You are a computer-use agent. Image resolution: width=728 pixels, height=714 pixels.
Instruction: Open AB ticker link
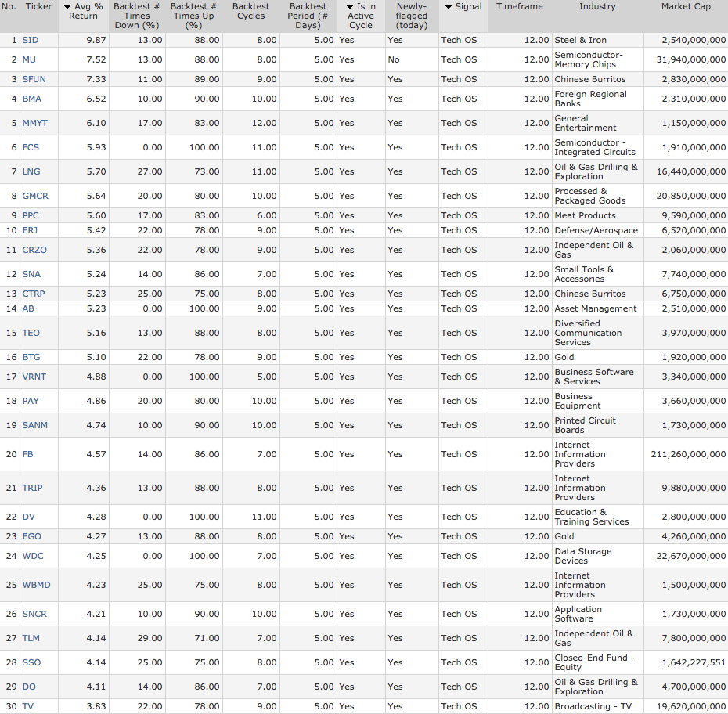coord(28,308)
